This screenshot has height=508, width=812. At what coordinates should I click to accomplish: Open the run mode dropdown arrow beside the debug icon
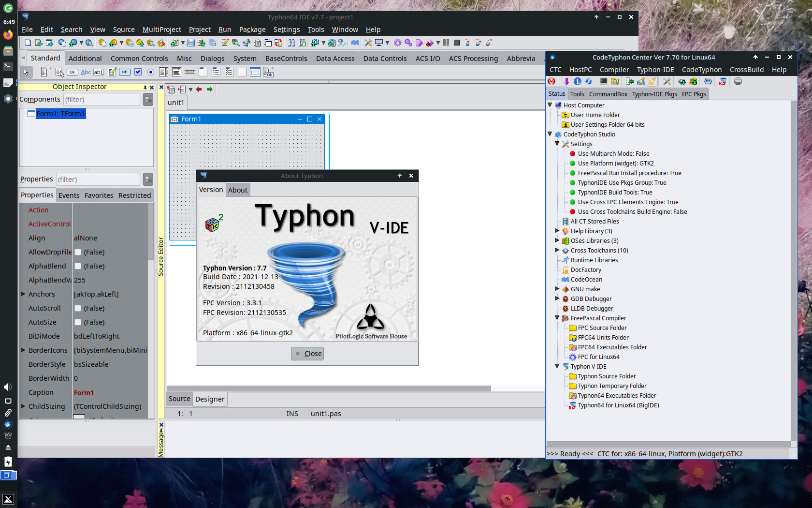pos(438,43)
